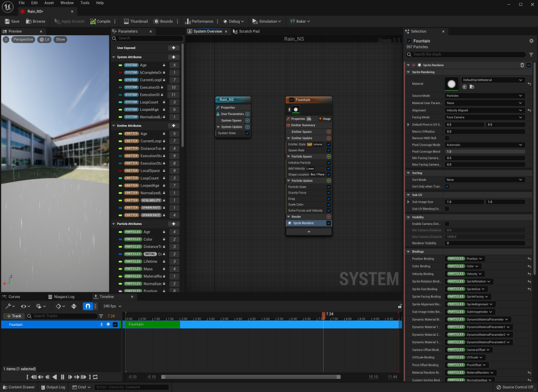Click the plus icon beside System Attributes
This screenshot has height=392, width=538.
point(173,57)
